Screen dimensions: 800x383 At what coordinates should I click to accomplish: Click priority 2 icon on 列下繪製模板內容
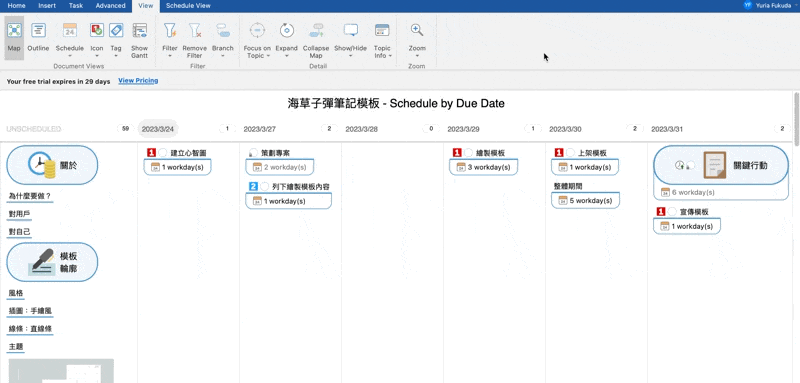[x=253, y=187]
